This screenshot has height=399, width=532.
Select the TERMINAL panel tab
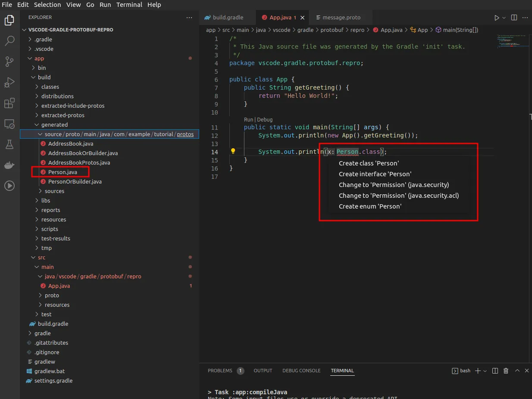(342, 371)
